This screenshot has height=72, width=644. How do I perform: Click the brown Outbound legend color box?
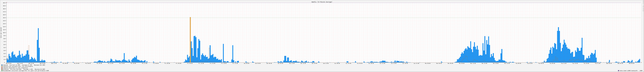click(2, 69)
